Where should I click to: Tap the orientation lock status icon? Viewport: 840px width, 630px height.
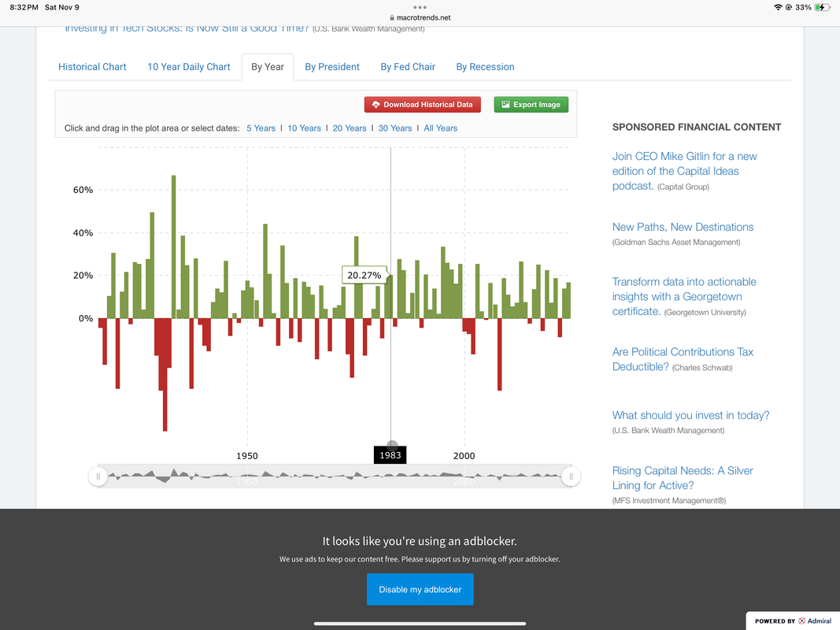pyautogui.click(x=789, y=7)
